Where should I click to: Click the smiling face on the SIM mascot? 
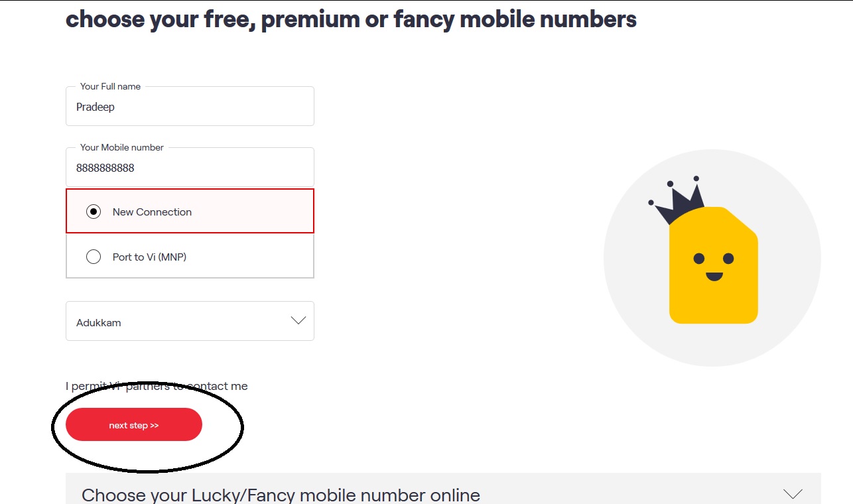pos(714,265)
